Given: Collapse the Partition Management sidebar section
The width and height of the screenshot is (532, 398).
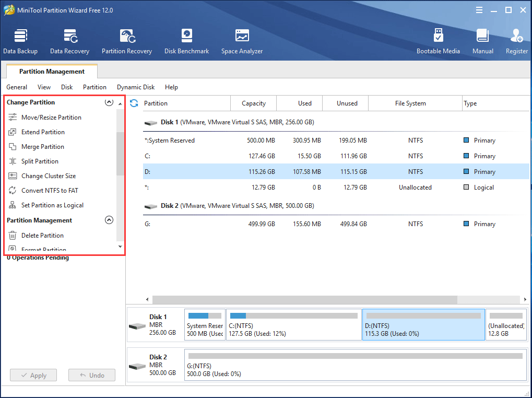Looking at the screenshot, I should tap(109, 220).
